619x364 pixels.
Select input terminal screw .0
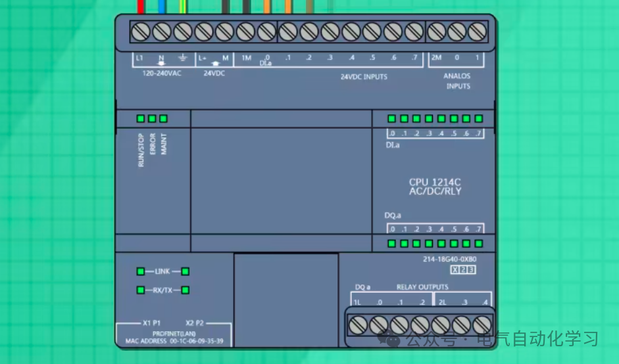tap(266, 32)
